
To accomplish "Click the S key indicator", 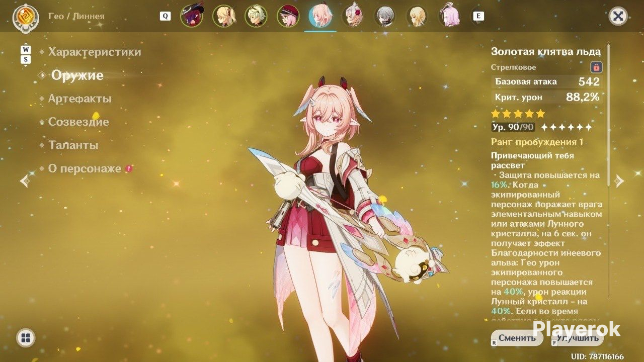I will (26, 60).
